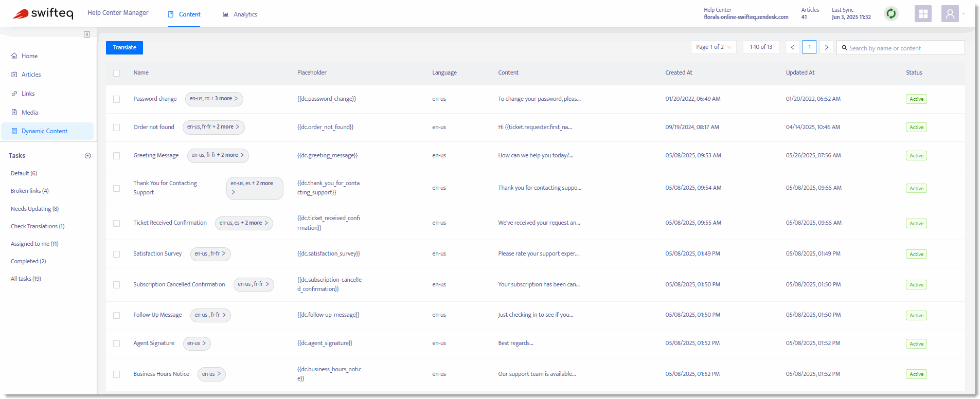The width and height of the screenshot is (980, 399).
Task: Open Assigned to me (11) tasks
Action: (34, 244)
